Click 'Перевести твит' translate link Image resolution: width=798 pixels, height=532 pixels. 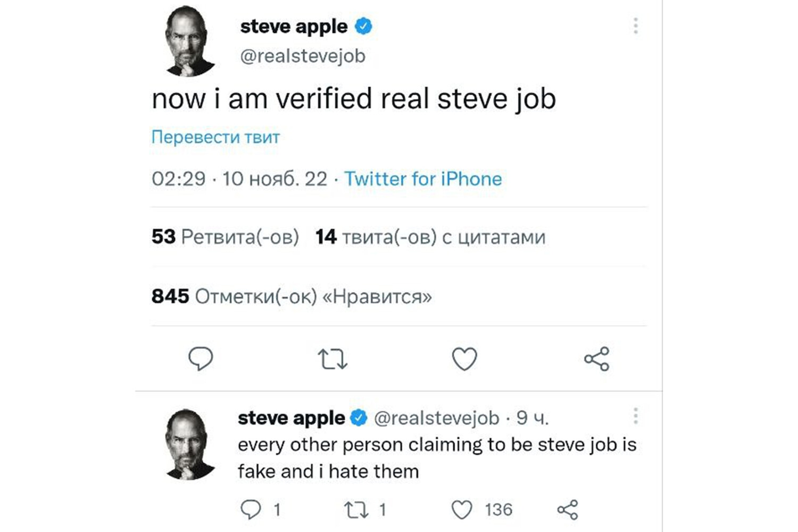pos(215,137)
